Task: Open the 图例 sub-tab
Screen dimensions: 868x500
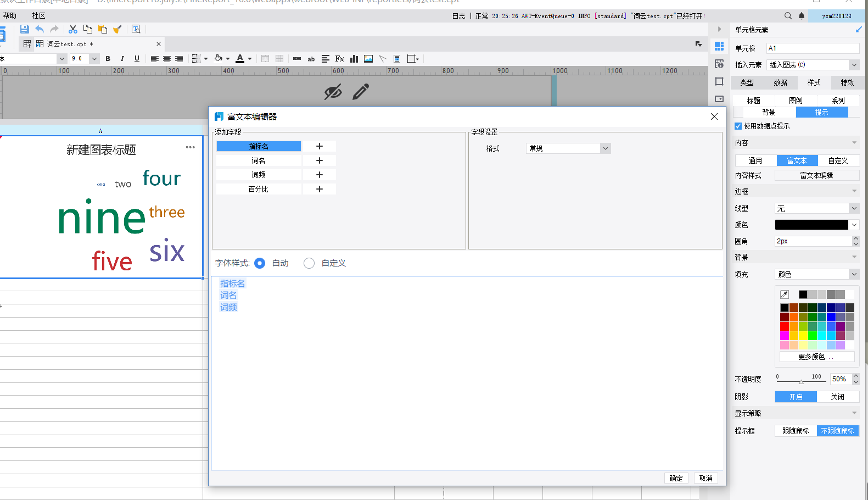Action: pos(796,101)
